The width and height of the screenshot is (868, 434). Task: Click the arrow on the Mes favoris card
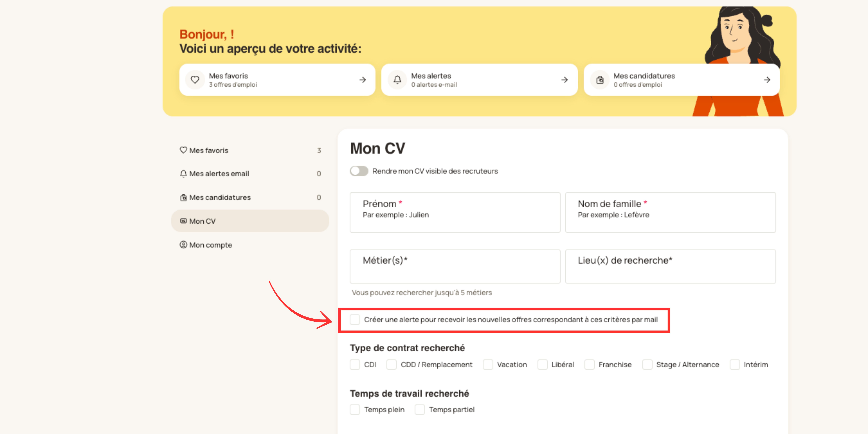click(x=363, y=80)
